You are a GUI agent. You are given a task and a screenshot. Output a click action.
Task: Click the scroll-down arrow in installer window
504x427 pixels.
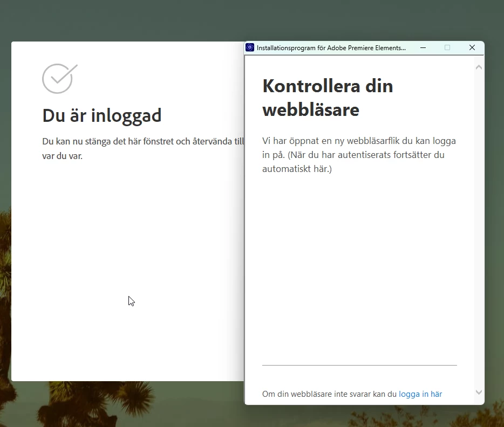point(479,392)
